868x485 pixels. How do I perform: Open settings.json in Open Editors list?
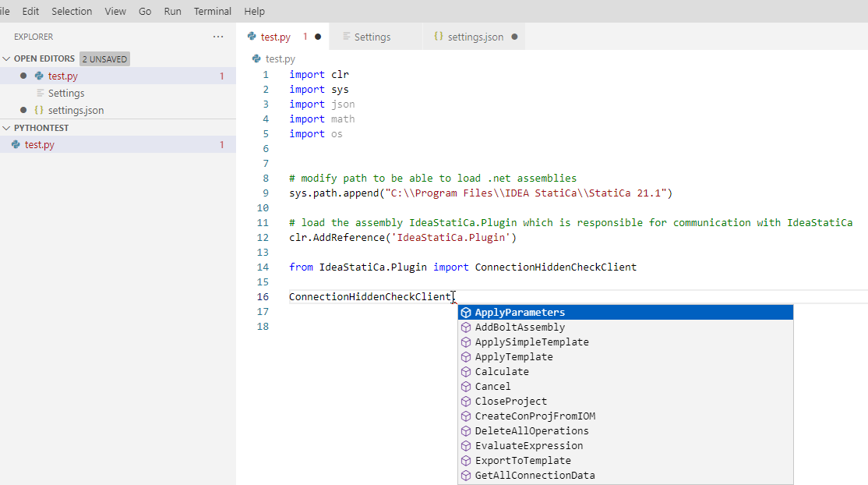[118, 110]
